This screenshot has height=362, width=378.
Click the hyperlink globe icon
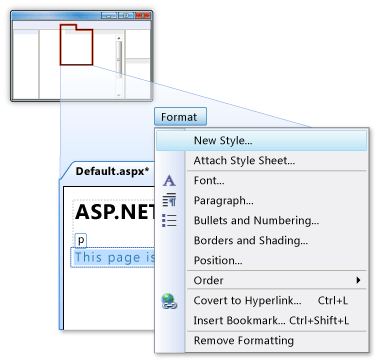coord(169,301)
